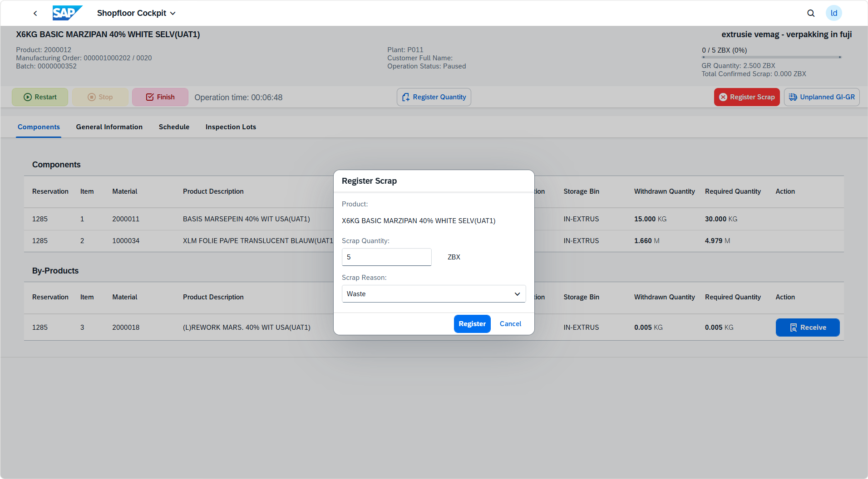Restart the operation

pos(40,97)
